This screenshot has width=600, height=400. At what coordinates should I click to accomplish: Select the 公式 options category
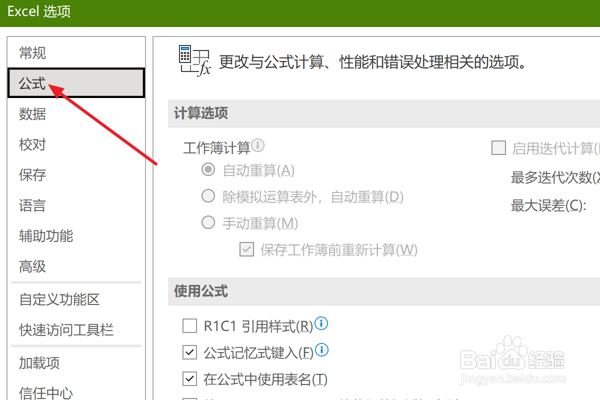(x=76, y=83)
